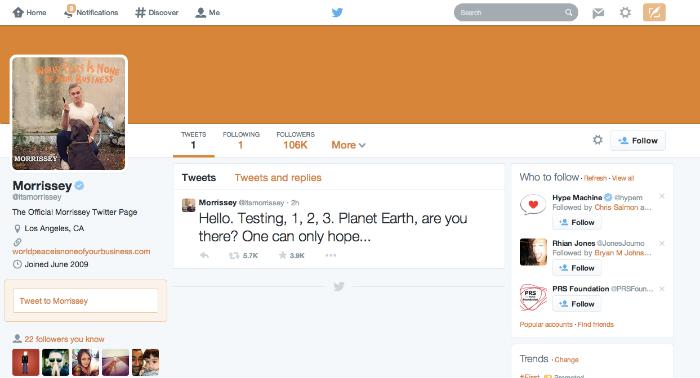The width and height of the screenshot is (700, 378).
Task: Click the @itsmorrissey handle under the name
Action: point(37,197)
